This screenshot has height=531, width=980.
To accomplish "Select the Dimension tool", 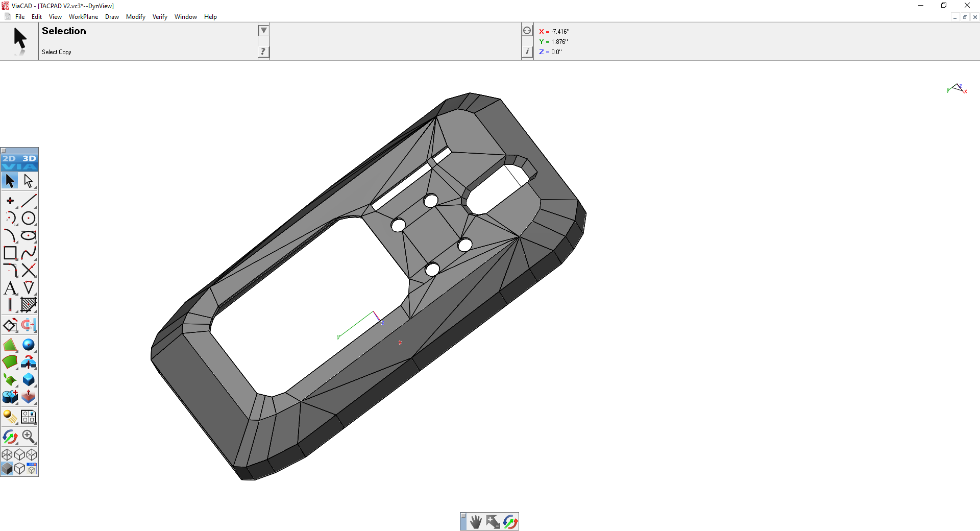I will click(29, 287).
